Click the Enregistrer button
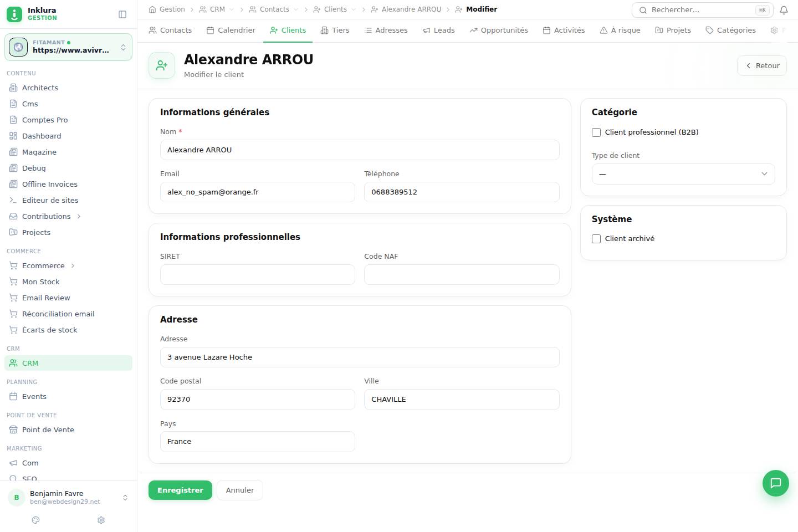Viewport: 798px width, 532px height. [180, 490]
